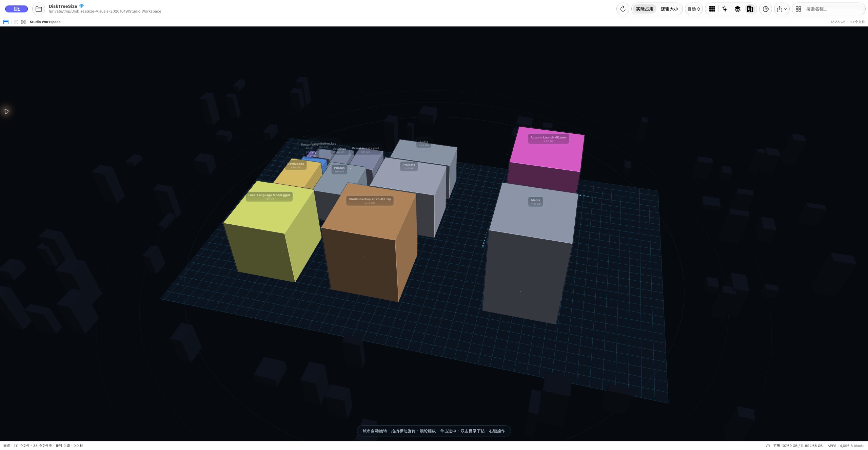Click the 可用 107.69 GB free space text
This screenshot has height=450, width=868.
[x=798, y=446]
